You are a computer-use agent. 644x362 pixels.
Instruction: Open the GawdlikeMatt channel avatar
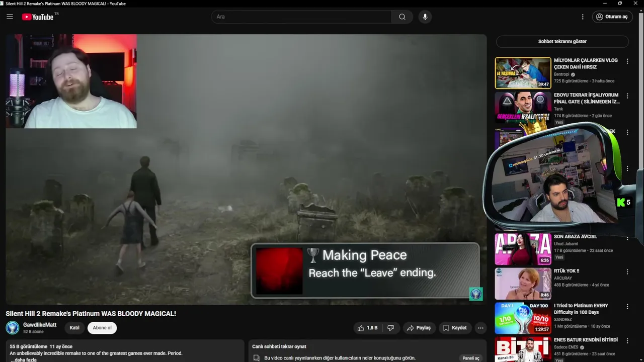(13, 328)
